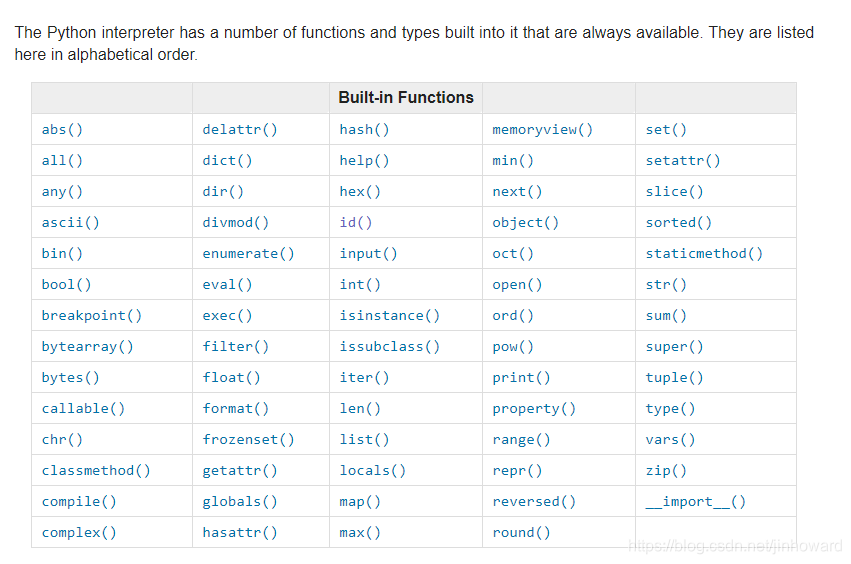Open the hex() link
Viewport: 851px width, 564px height.
(360, 191)
